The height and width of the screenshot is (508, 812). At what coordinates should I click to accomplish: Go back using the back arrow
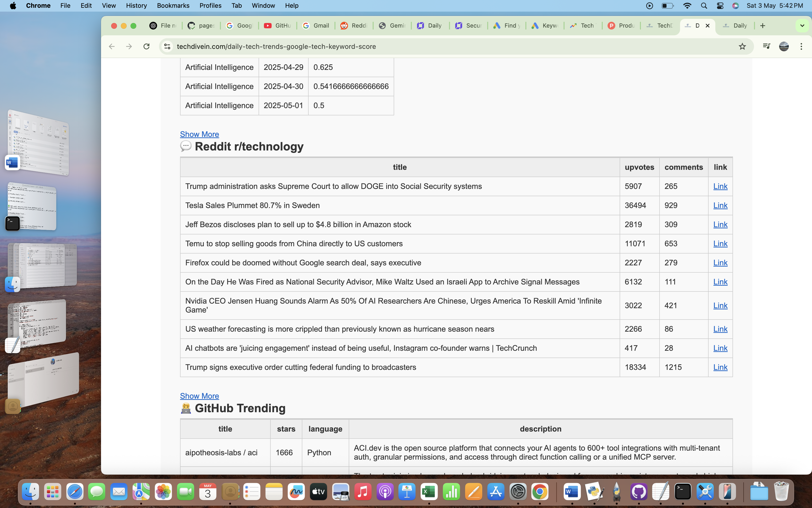[112, 46]
